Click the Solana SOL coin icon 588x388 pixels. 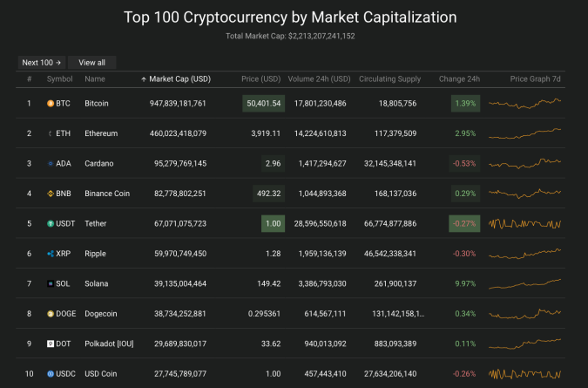(51, 283)
